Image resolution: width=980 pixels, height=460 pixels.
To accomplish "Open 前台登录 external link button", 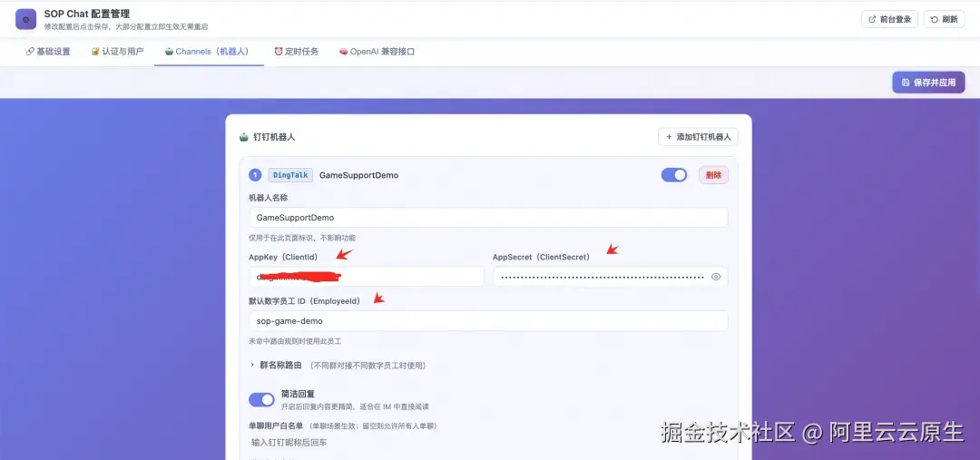I will point(889,19).
